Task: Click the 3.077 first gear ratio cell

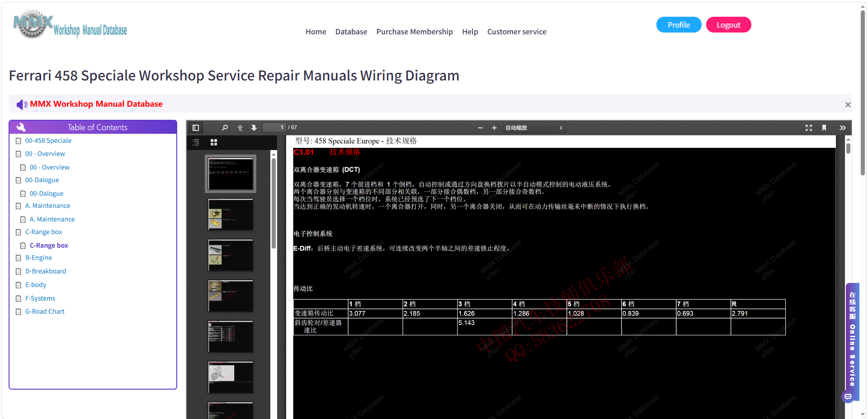Action: [x=375, y=313]
